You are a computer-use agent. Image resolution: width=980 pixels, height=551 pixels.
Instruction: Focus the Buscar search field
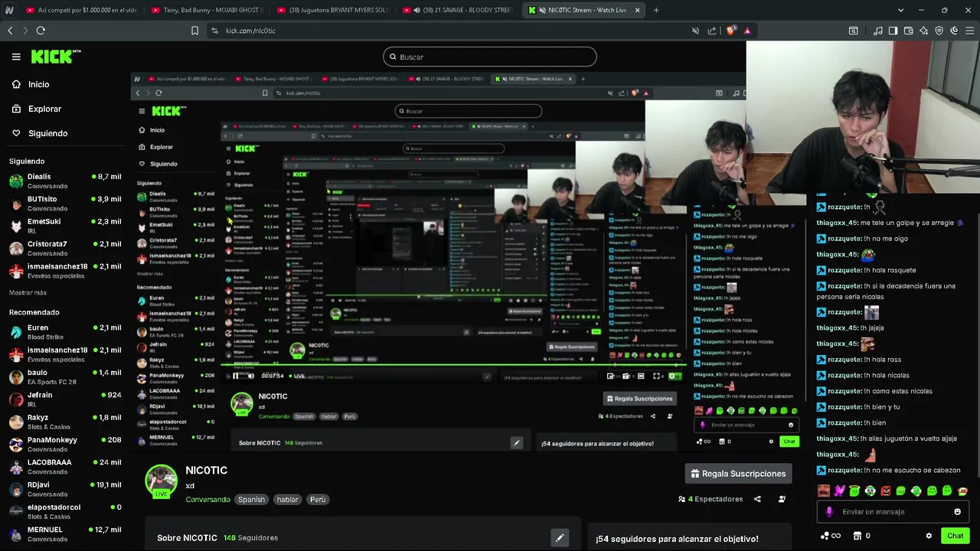tap(490, 57)
